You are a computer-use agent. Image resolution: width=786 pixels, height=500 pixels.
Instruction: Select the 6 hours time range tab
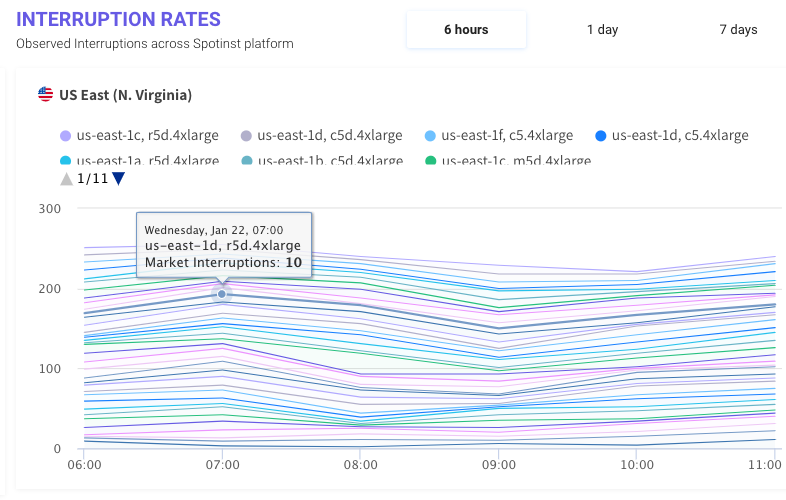tap(466, 30)
